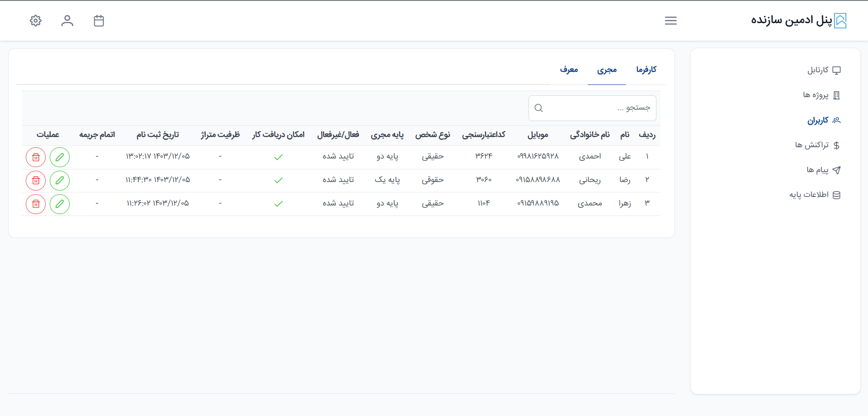Edit the رضا ریحانی row
The width and height of the screenshot is (868, 416).
(x=60, y=181)
